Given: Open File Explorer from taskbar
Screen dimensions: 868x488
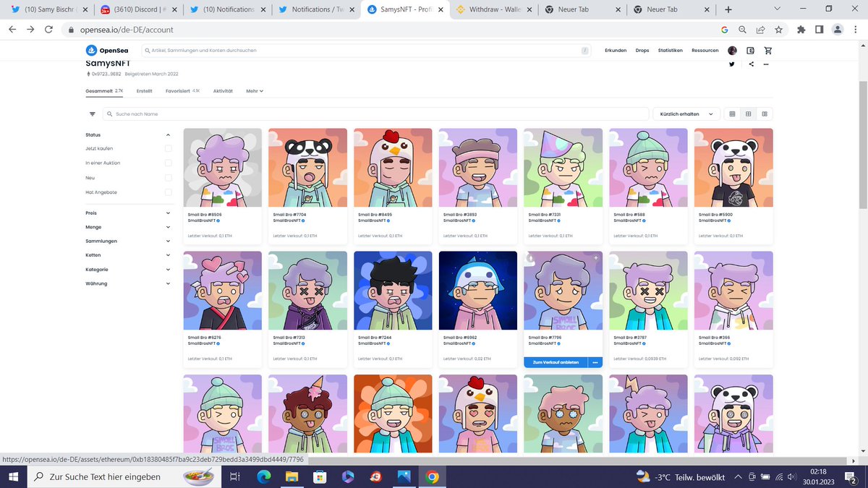Looking at the screenshot, I should point(291,476).
